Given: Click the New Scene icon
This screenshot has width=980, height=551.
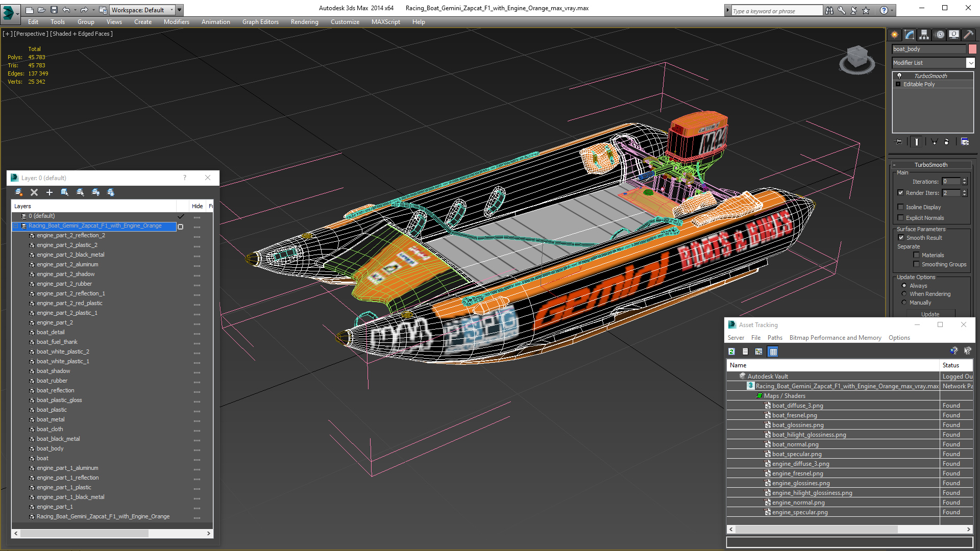Looking at the screenshot, I should (x=30, y=10).
